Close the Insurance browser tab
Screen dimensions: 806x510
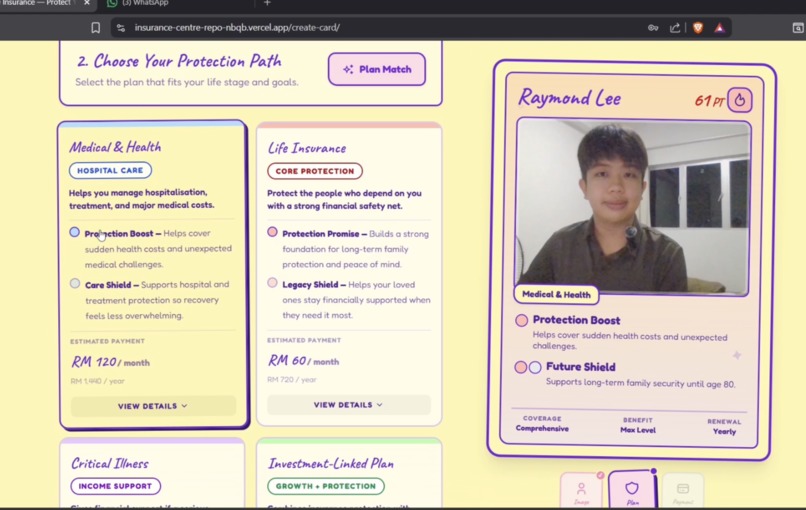(x=87, y=3)
